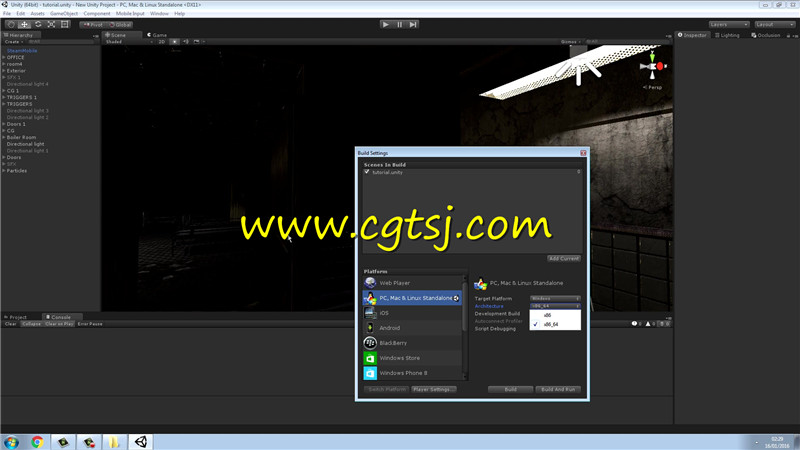Open file folder from taskbar
The image size is (800, 450).
[x=114, y=442]
